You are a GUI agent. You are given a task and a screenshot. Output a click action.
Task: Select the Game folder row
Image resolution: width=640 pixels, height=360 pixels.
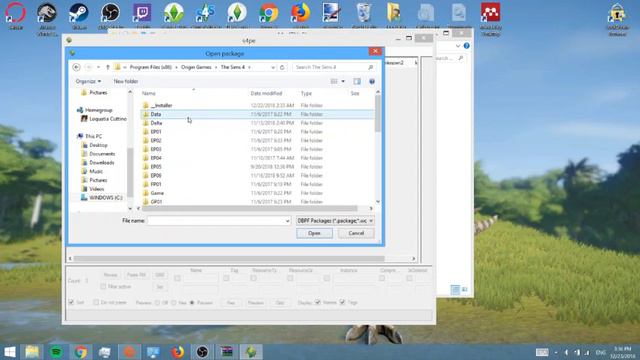pyautogui.click(x=257, y=193)
